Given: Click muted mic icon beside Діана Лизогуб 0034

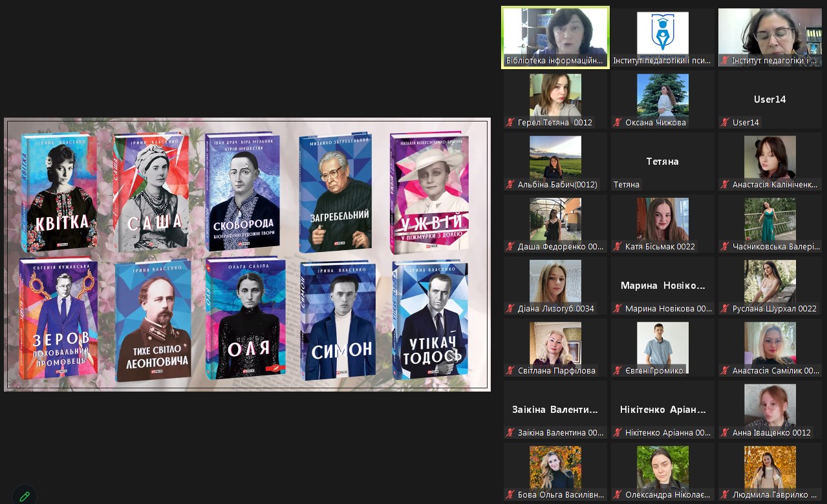Looking at the screenshot, I should click(511, 309).
